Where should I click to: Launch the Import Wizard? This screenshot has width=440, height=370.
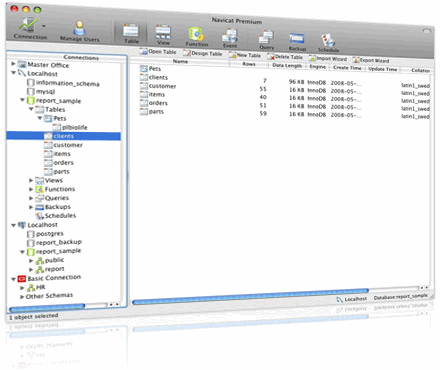328,59
